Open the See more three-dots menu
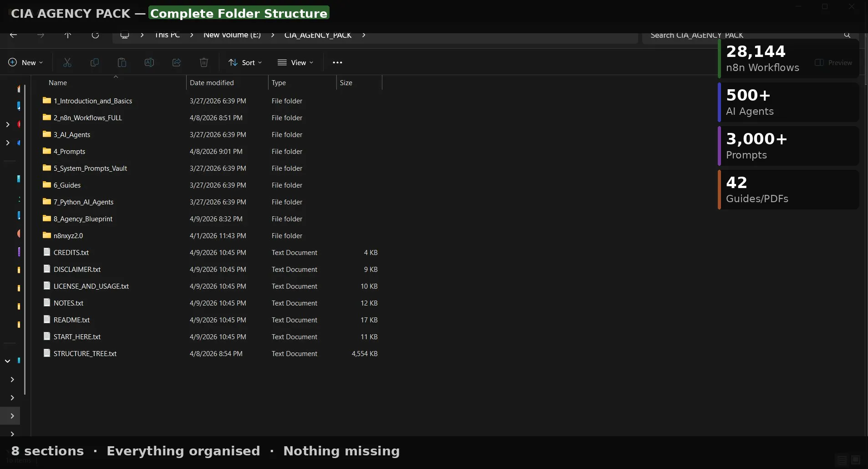Image resolution: width=868 pixels, height=469 pixels. [337, 62]
